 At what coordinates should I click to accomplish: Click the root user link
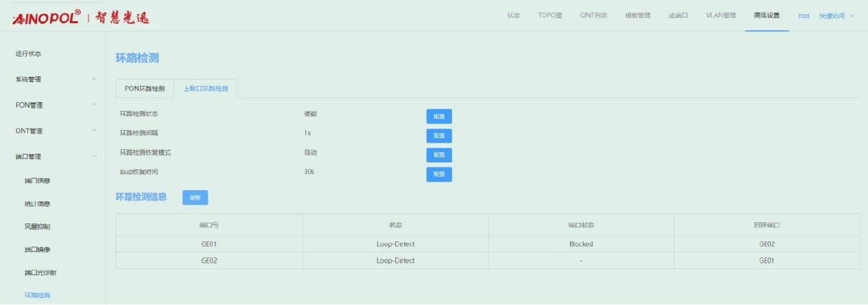click(x=804, y=15)
